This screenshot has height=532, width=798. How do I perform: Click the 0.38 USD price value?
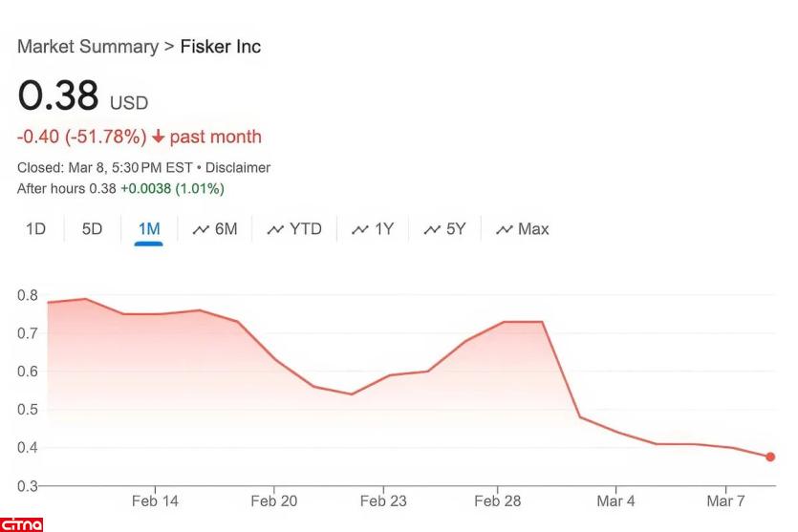click(58, 96)
